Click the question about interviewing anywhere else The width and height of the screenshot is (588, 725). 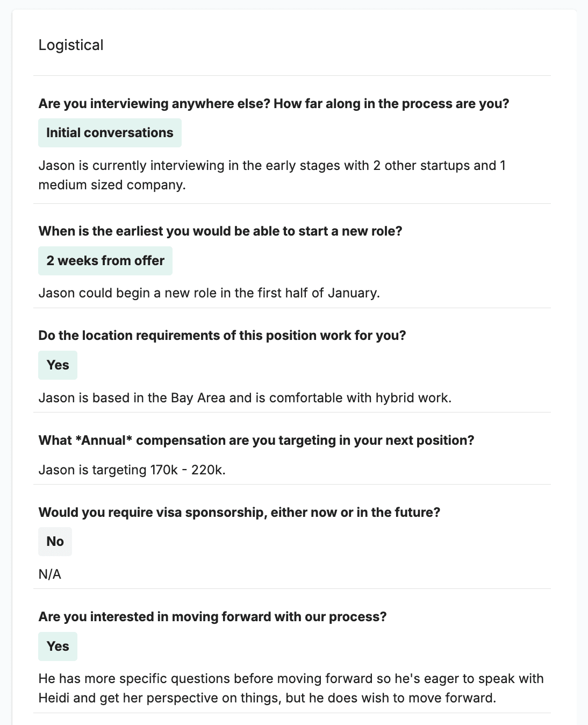click(x=274, y=104)
